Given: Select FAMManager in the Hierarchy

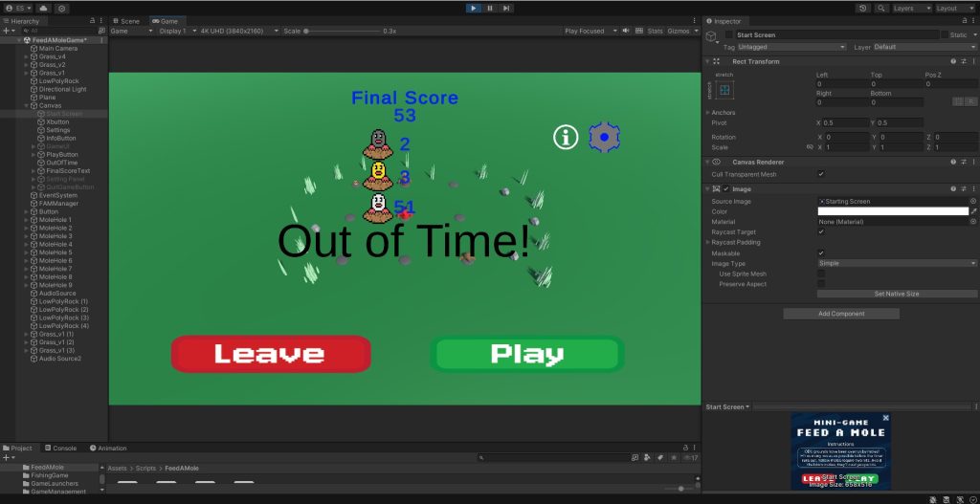Looking at the screenshot, I should click(58, 204).
